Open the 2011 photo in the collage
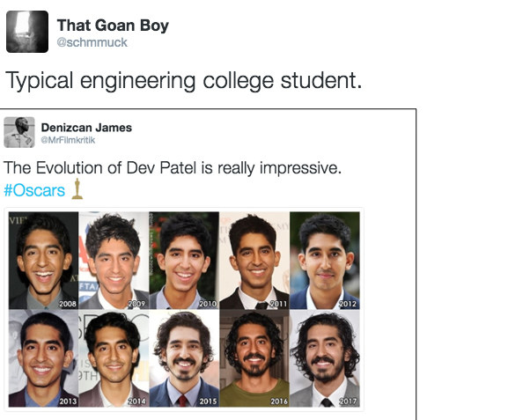Viewport: 508px width, 420px height. point(254,261)
